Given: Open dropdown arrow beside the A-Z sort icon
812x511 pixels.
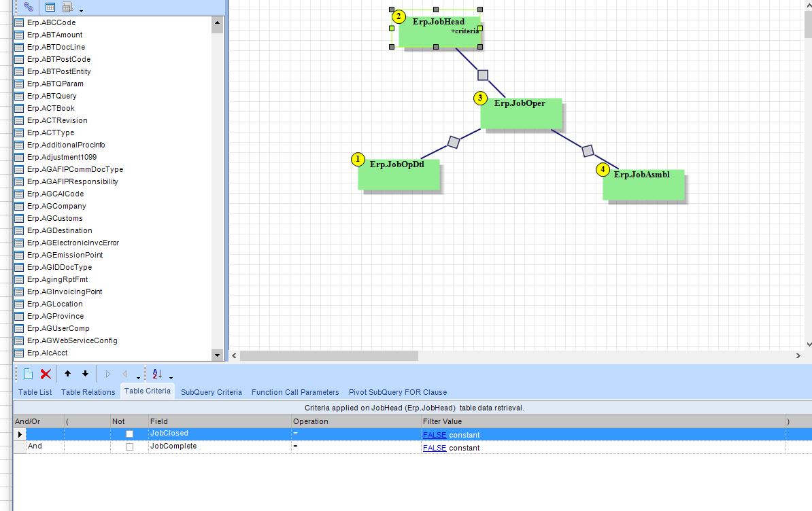Looking at the screenshot, I should tap(171, 378).
